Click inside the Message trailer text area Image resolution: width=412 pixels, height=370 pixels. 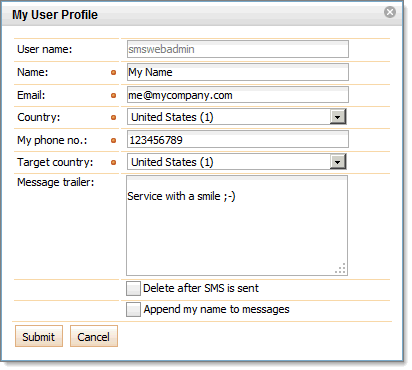[x=237, y=226]
